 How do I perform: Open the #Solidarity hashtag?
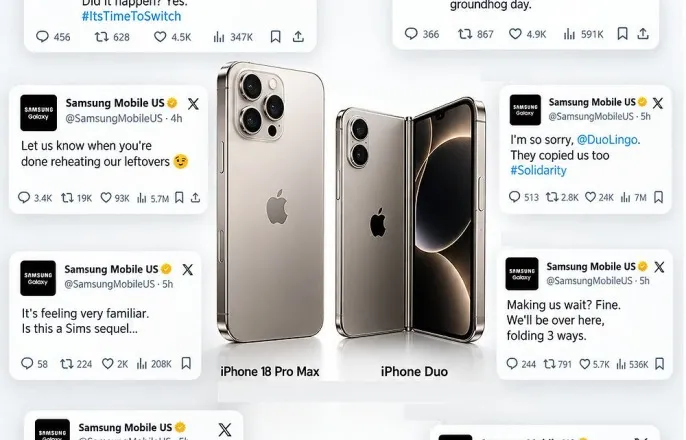click(538, 170)
